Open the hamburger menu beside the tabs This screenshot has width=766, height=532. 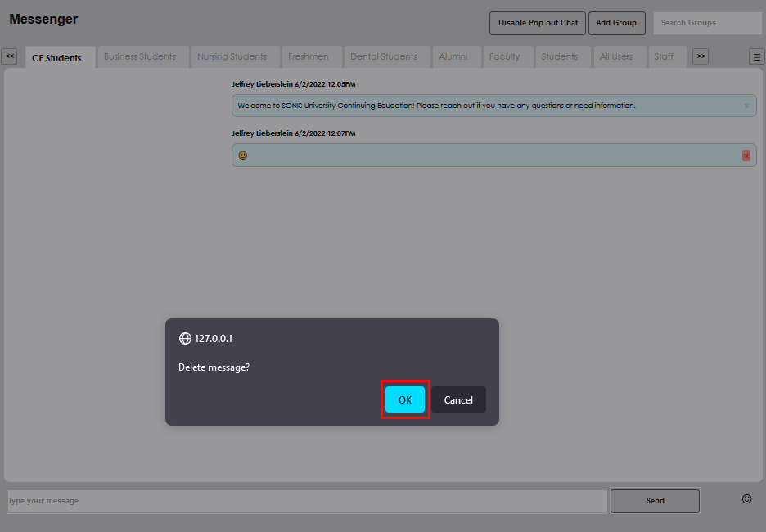pos(757,57)
